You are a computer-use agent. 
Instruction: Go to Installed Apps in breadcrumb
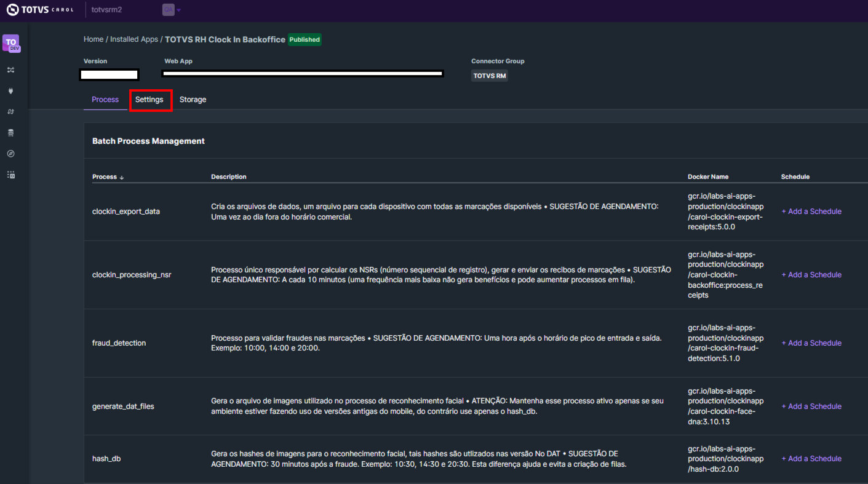pyautogui.click(x=134, y=39)
